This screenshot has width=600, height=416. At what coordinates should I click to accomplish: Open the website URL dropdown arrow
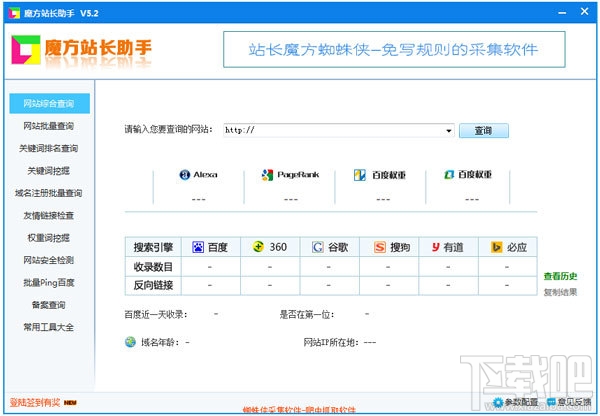pos(448,131)
